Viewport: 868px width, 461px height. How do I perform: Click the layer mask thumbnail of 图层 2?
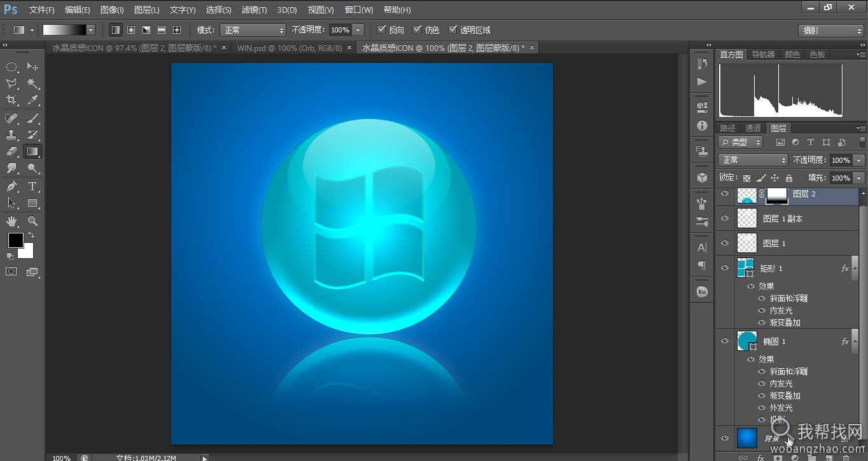tap(776, 195)
